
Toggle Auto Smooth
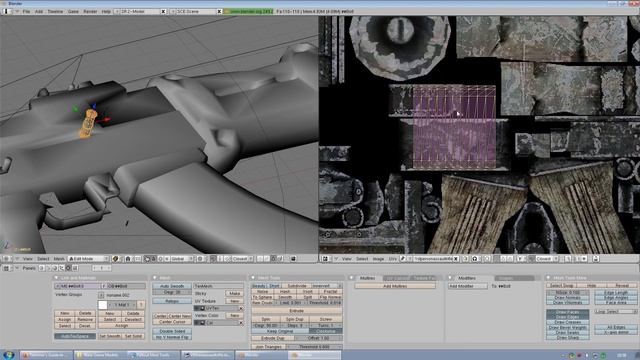tap(172, 286)
